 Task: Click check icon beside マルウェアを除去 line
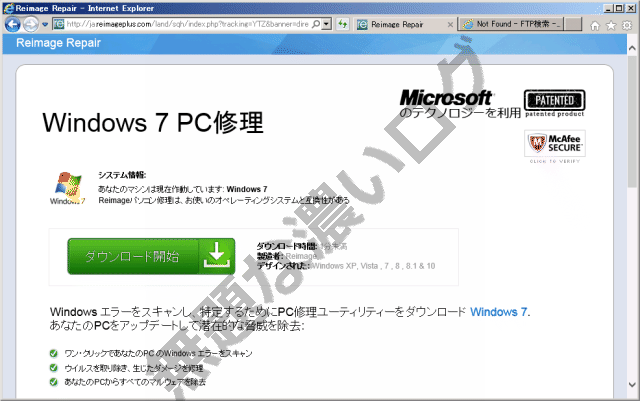[x=53, y=382]
